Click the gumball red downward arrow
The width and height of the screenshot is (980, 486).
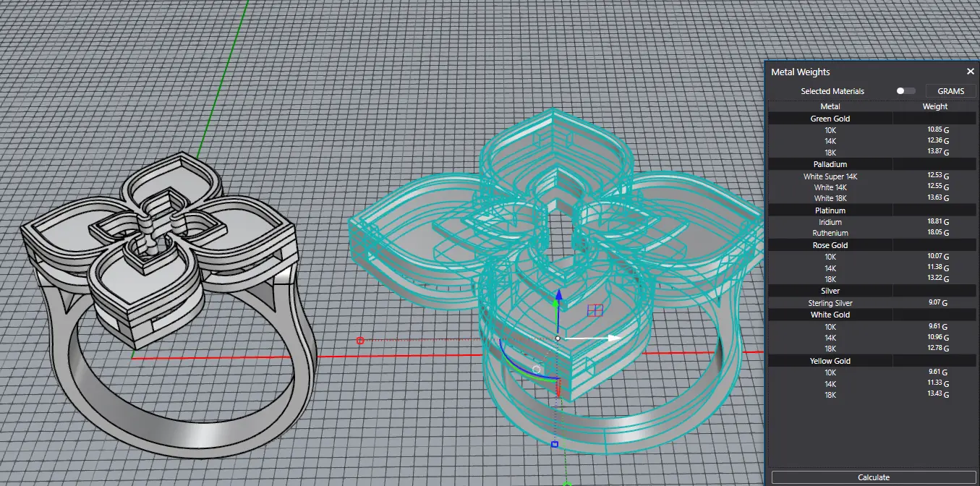558,391
